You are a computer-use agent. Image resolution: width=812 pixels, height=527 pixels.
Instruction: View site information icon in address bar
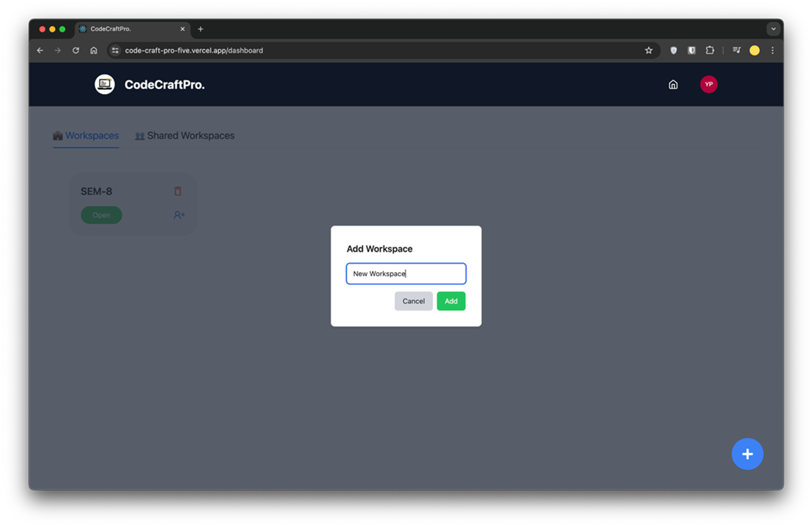coord(115,51)
